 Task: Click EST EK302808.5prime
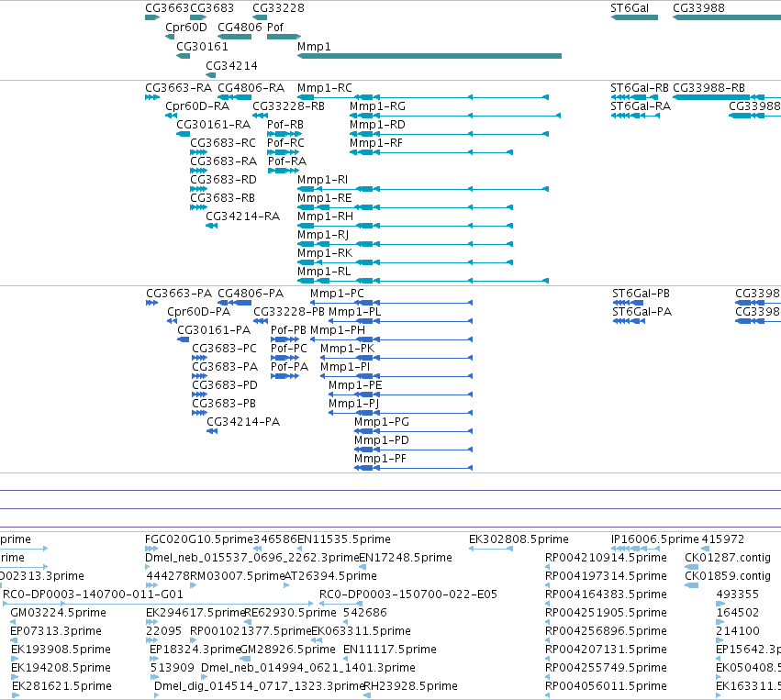(491, 549)
